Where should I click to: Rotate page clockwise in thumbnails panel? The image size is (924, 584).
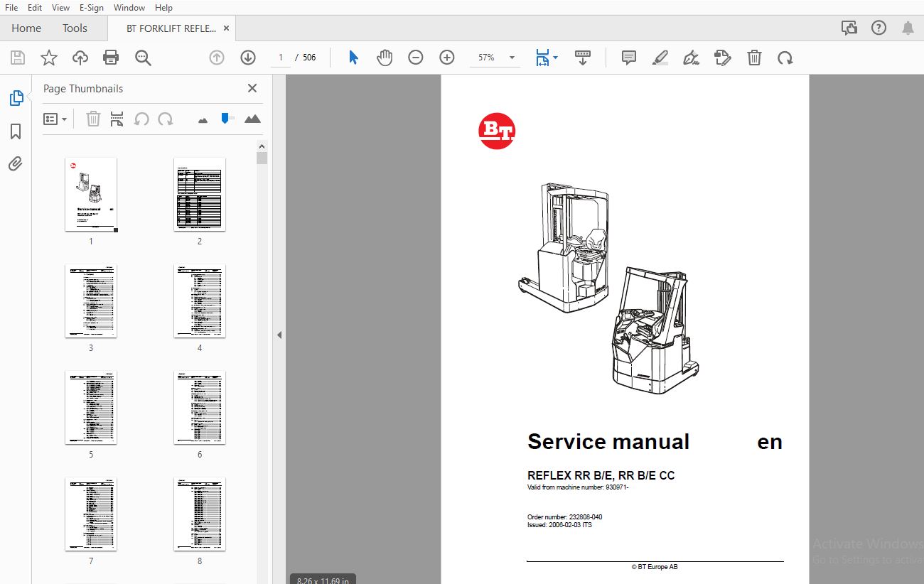coord(166,119)
